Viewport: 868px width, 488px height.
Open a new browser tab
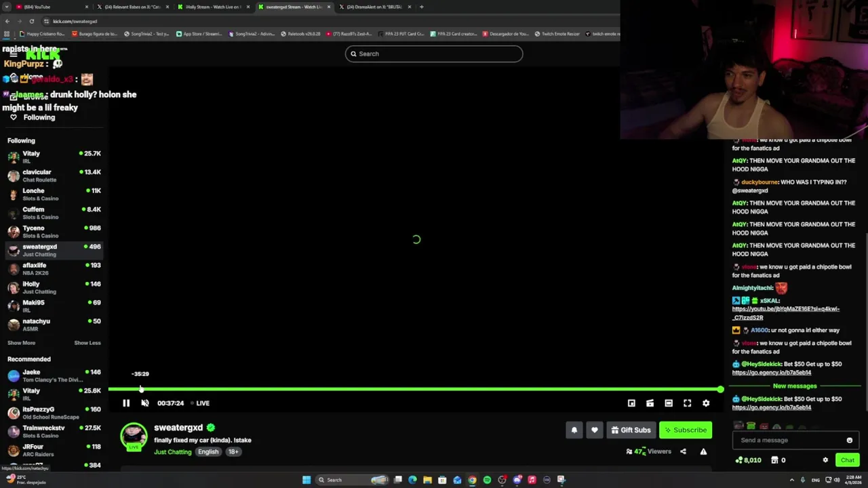pyautogui.click(x=422, y=7)
